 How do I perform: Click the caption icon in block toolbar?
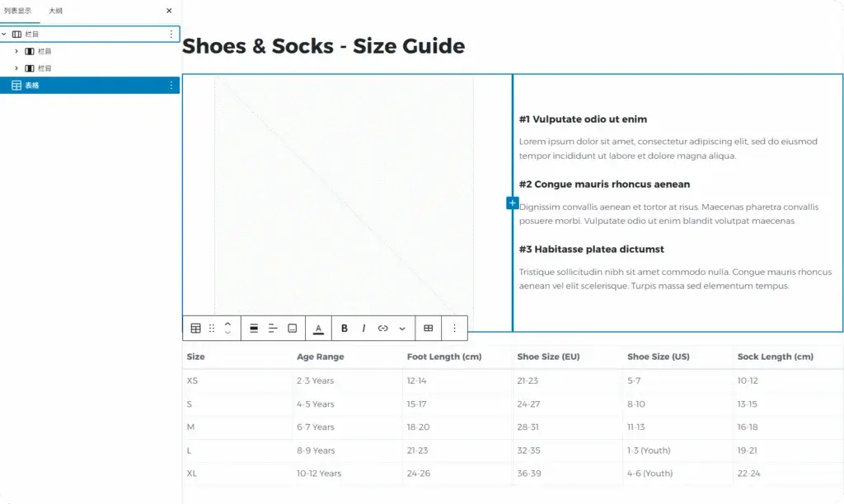pos(293,328)
